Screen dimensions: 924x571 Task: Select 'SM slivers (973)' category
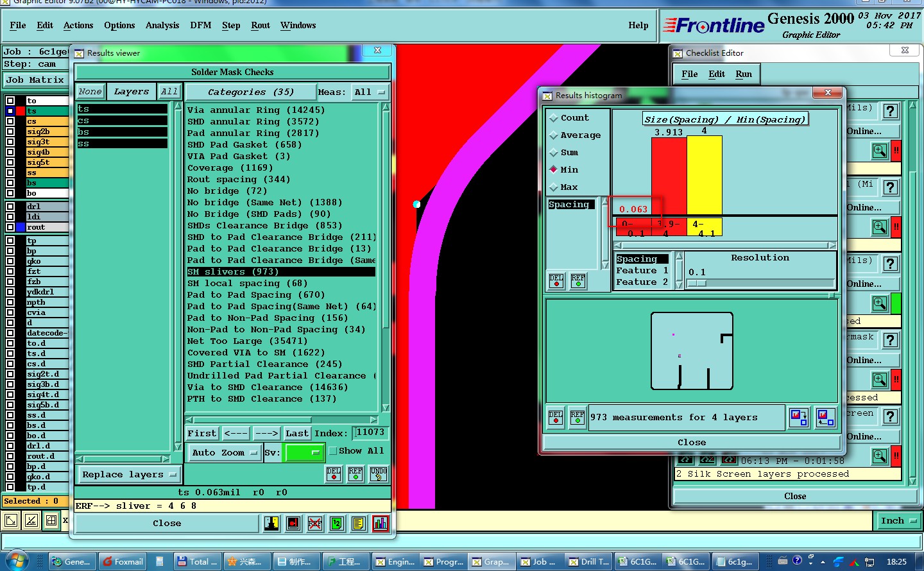pos(281,272)
